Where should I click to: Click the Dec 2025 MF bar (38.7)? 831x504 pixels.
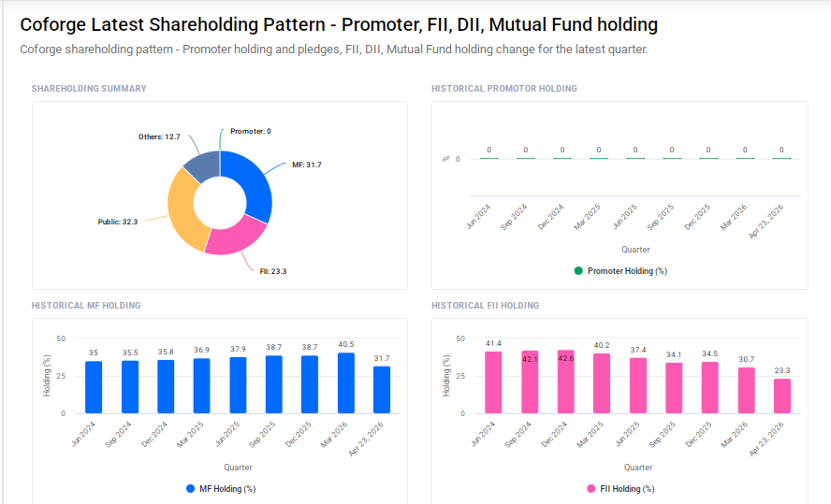[310, 384]
